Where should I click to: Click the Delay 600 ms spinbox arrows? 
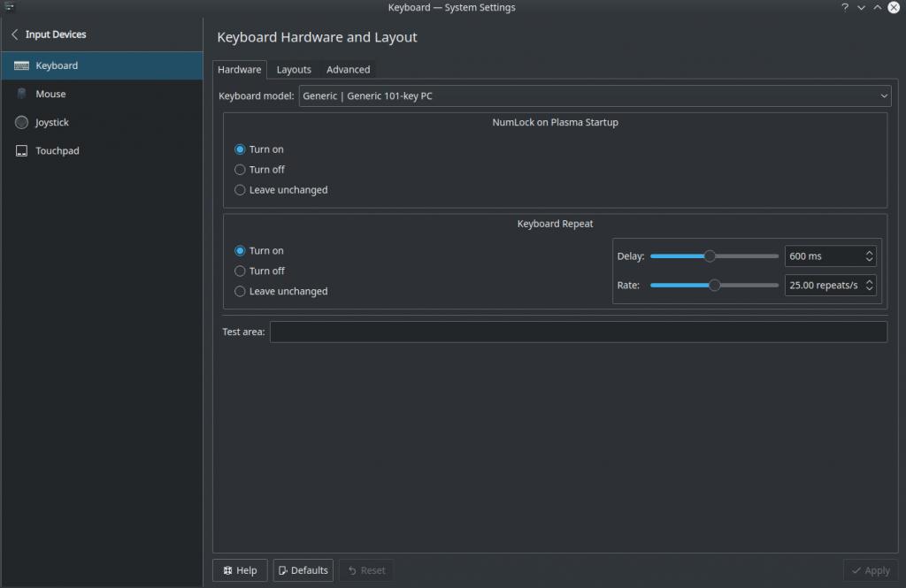[x=869, y=256]
